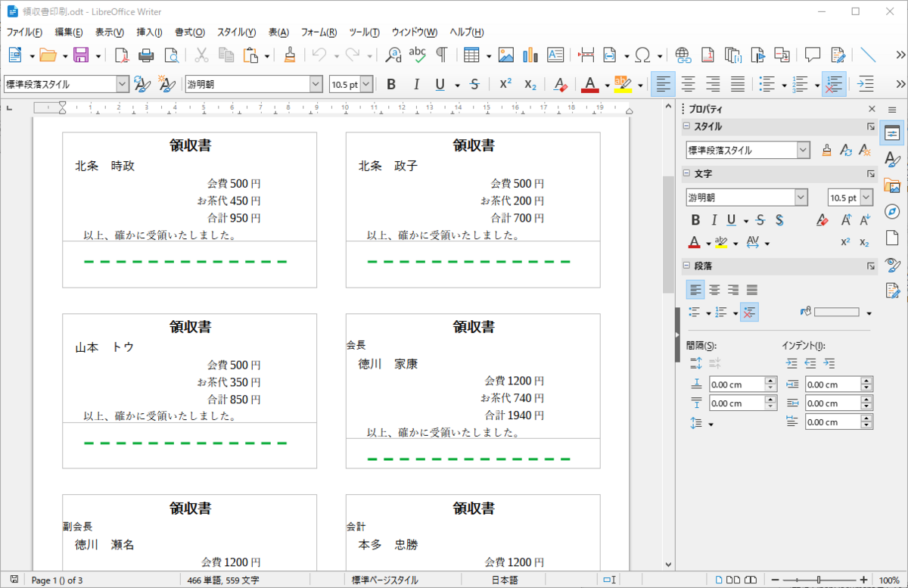Align text center in the toolbar
This screenshot has height=588, width=908.
(688, 84)
